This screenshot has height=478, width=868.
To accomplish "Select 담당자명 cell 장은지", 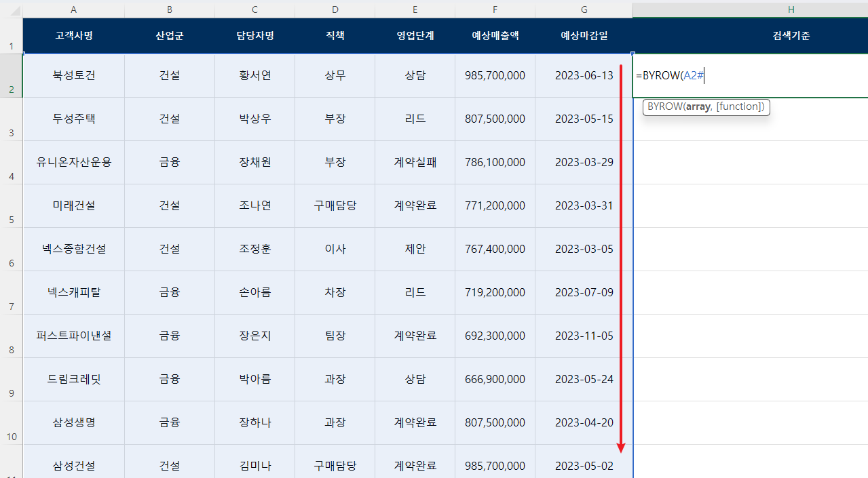I will tap(254, 336).
